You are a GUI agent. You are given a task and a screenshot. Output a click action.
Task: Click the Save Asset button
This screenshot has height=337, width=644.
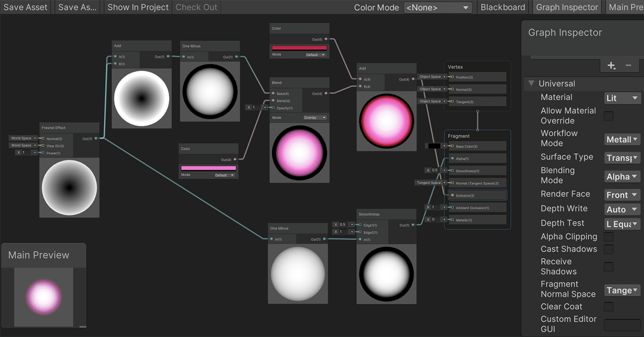click(25, 7)
